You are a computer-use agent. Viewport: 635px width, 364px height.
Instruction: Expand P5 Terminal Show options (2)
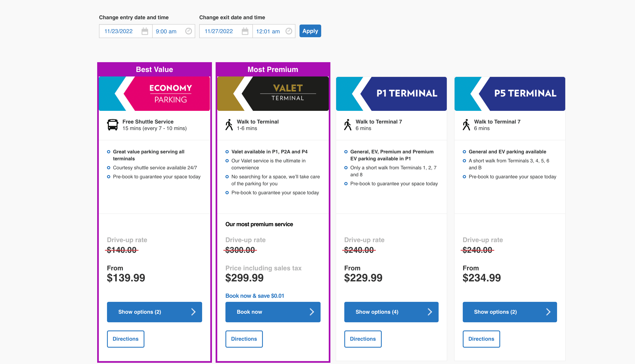pos(510,312)
